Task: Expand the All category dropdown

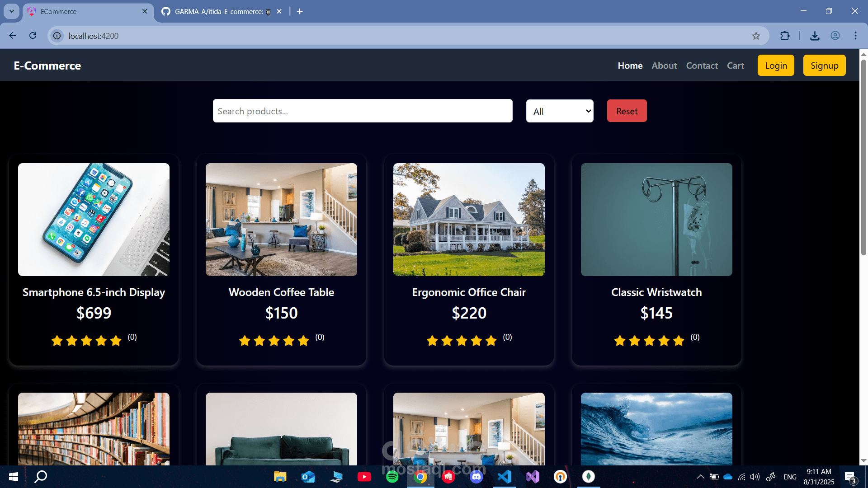Action: click(560, 111)
